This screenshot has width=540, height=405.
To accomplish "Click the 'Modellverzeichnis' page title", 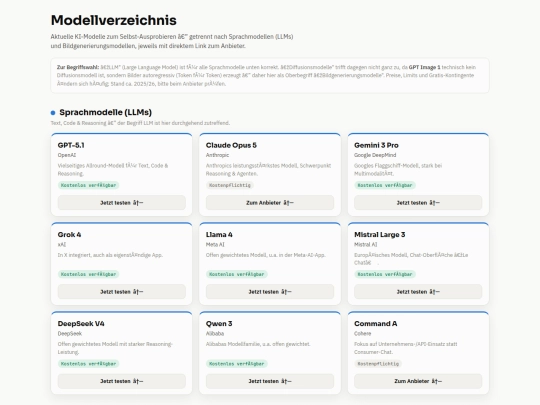I will tap(114, 20).
